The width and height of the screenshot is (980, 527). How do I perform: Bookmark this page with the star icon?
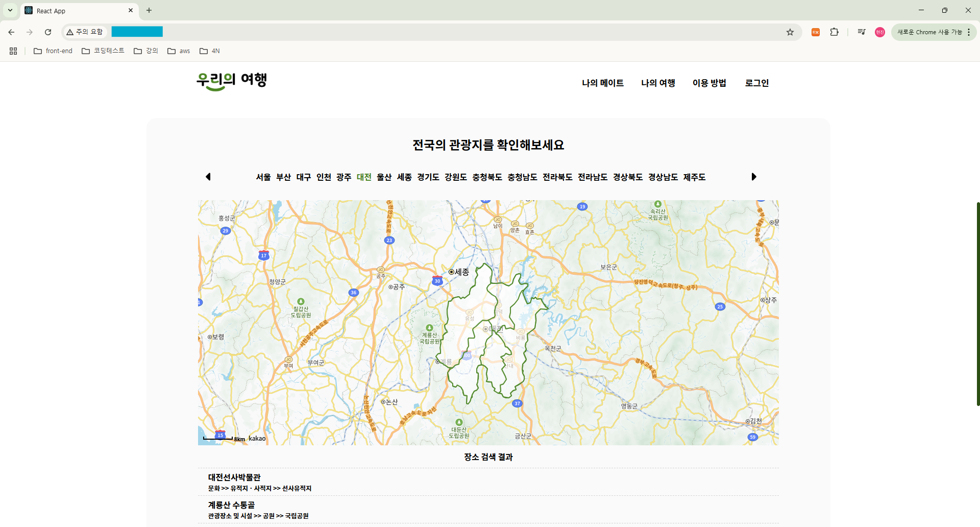coord(790,32)
